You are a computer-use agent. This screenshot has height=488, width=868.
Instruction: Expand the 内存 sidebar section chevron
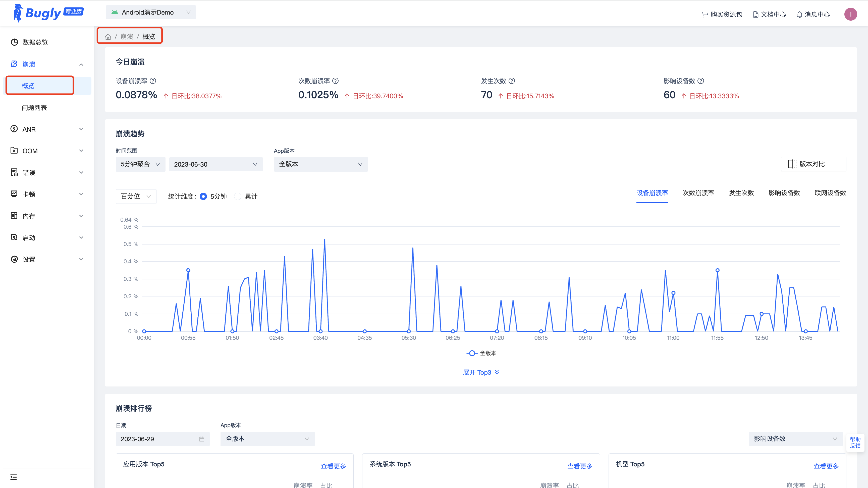(x=81, y=216)
